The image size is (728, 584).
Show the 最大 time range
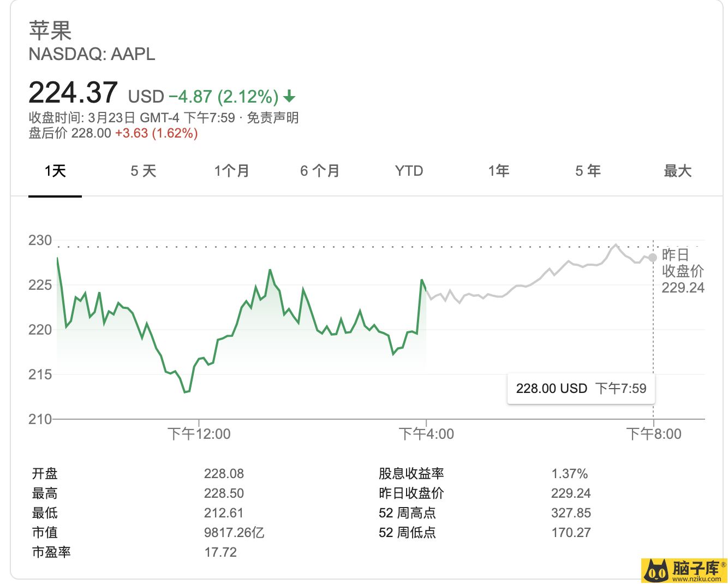tap(677, 171)
